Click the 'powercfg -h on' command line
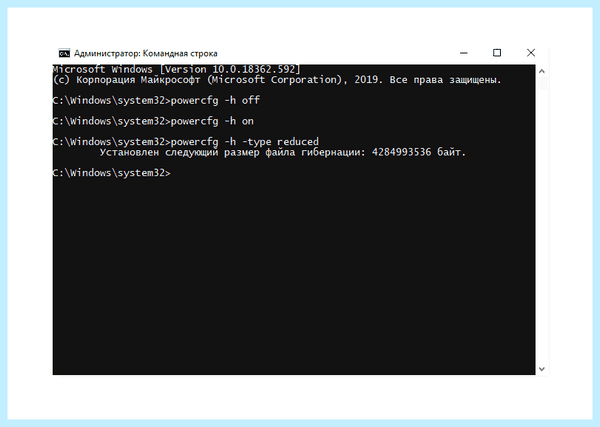 pos(153,121)
